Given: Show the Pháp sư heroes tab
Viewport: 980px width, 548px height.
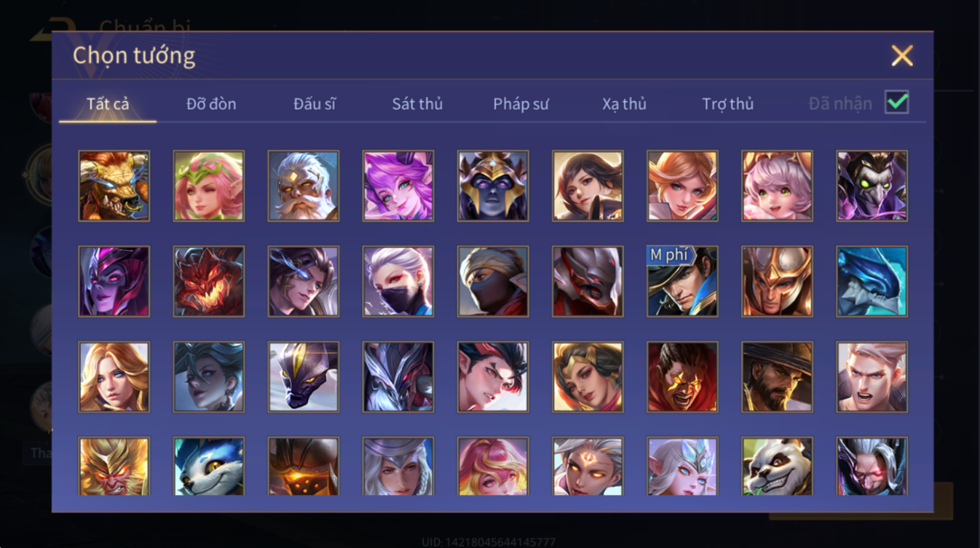Looking at the screenshot, I should [521, 104].
